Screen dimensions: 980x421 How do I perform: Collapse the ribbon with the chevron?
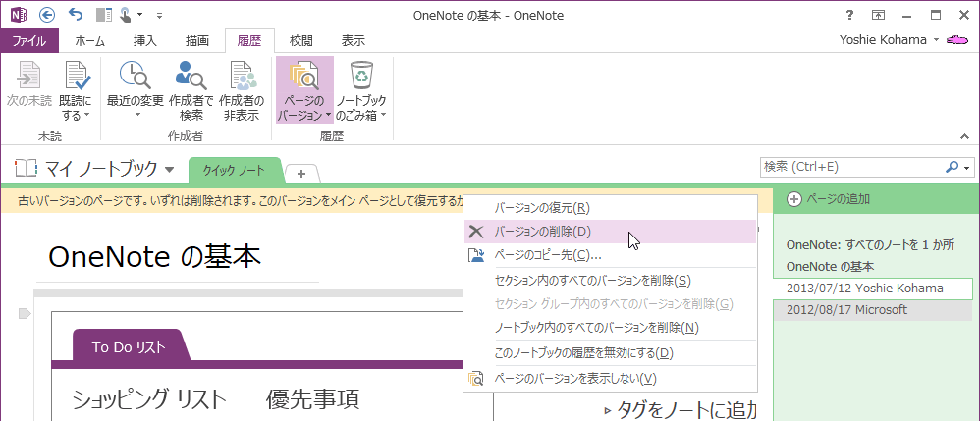tap(964, 136)
